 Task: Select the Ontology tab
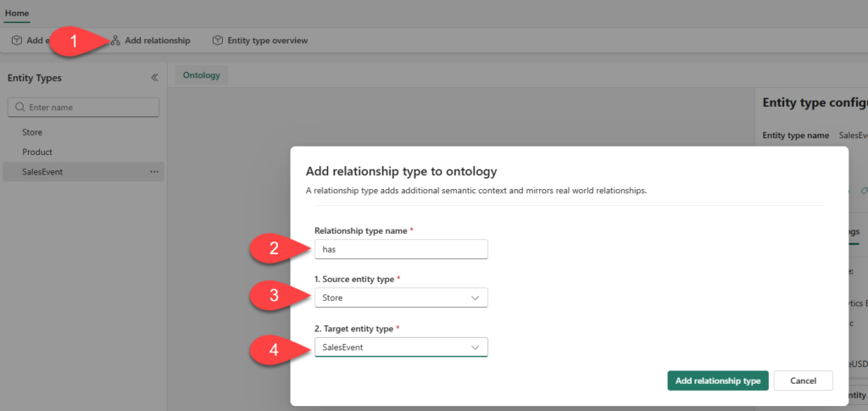point(202,75)
